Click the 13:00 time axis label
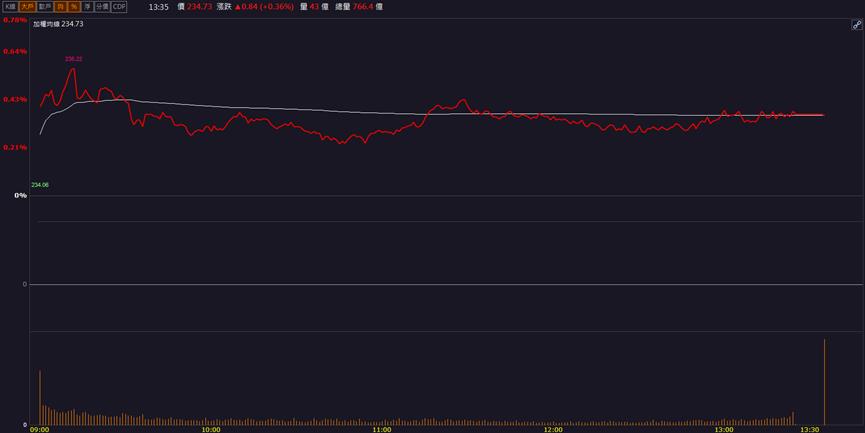This screenshot has height=433, width=865. [724, 429]
